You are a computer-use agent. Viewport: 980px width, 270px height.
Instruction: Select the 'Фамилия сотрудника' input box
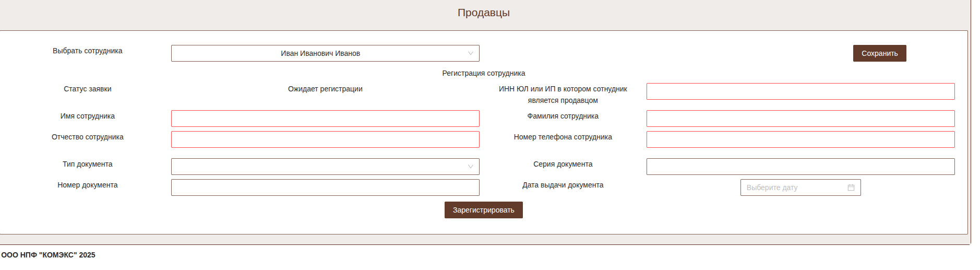800,119
